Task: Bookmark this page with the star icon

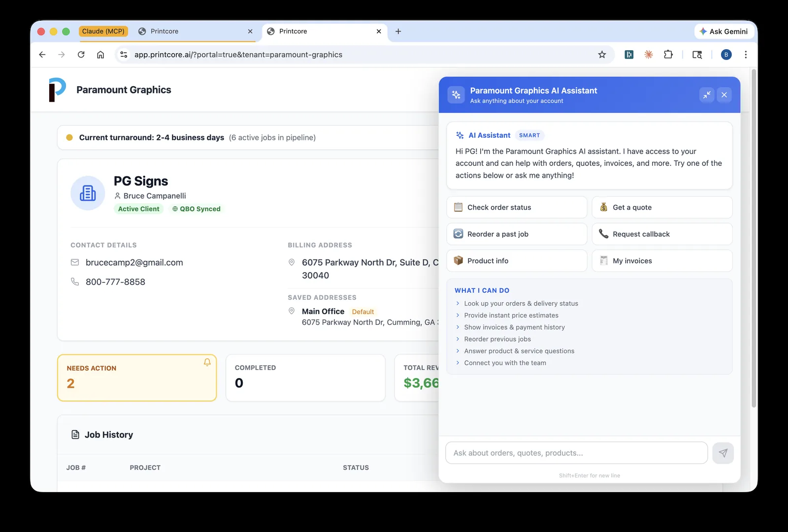Action: (x=602, y=55)
